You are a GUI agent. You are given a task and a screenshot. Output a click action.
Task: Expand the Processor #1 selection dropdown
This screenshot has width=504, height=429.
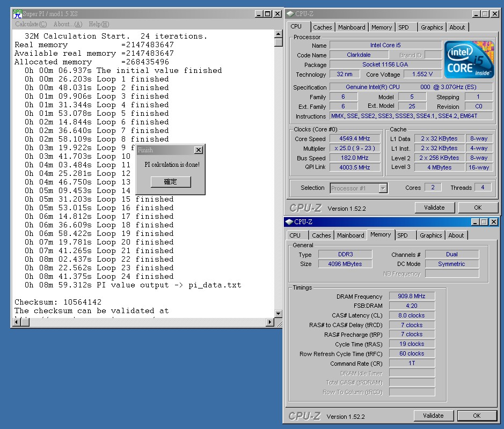click(x=383, y=188)
